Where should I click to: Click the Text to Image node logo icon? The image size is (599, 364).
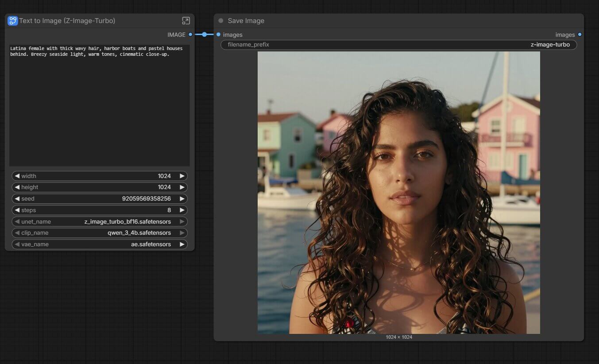point(13,21)
